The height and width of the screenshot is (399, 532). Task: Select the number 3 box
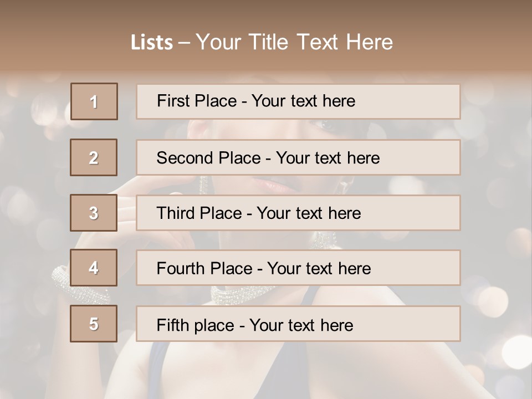point(94,213)
